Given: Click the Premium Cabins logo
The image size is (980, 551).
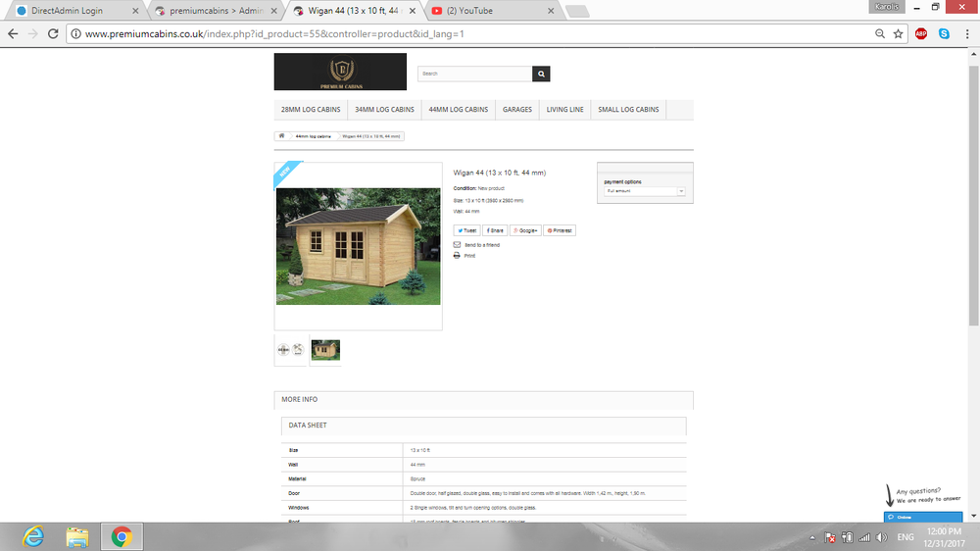Looking at the screenshot, I should (x=340, y=72).
